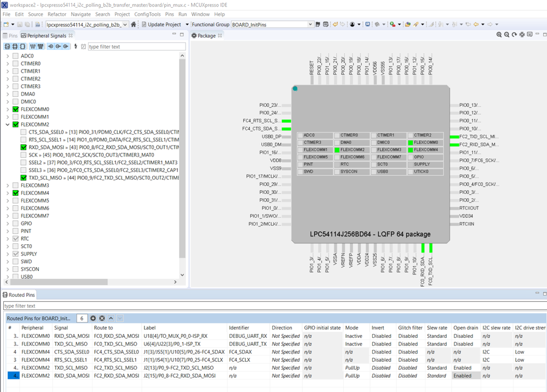Viewport: 547px width, 392px height.
Task: Click the first pin-direction filter icon in Peripheral Signals toolbar
Action: pyautogui.click(x=50, y=47)
